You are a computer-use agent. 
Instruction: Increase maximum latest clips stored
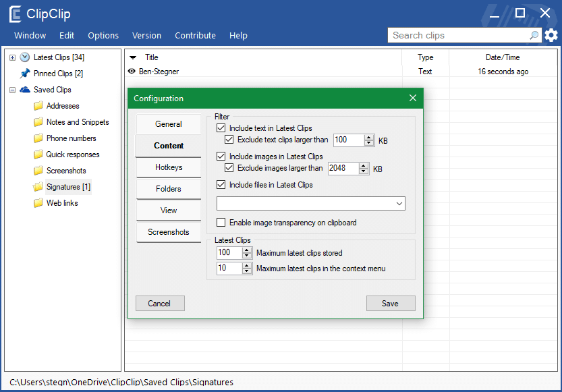click(247, 250)
